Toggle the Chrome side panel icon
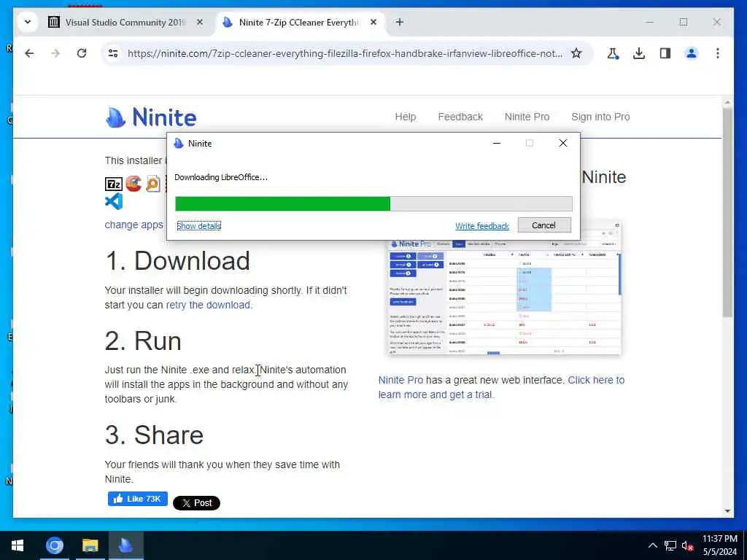 coord(665,53)
